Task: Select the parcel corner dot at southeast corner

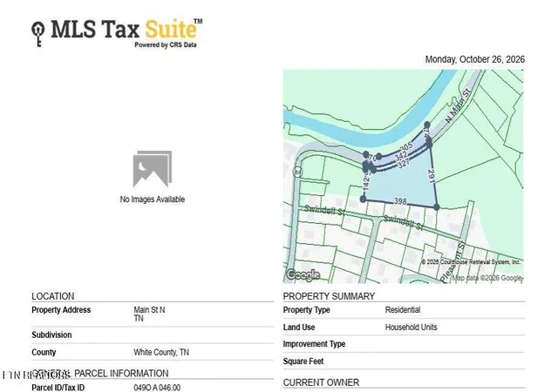Action: [x=437, y=206]
